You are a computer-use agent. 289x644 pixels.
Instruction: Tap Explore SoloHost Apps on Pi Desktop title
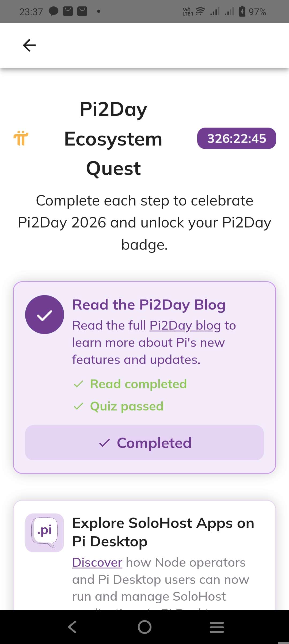tap(163, 532)
